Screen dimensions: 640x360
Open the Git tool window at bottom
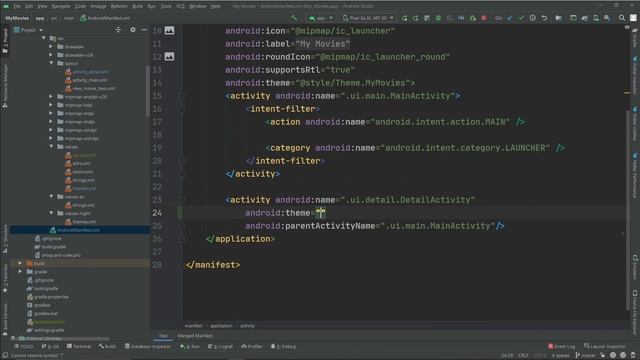[50, 347]
